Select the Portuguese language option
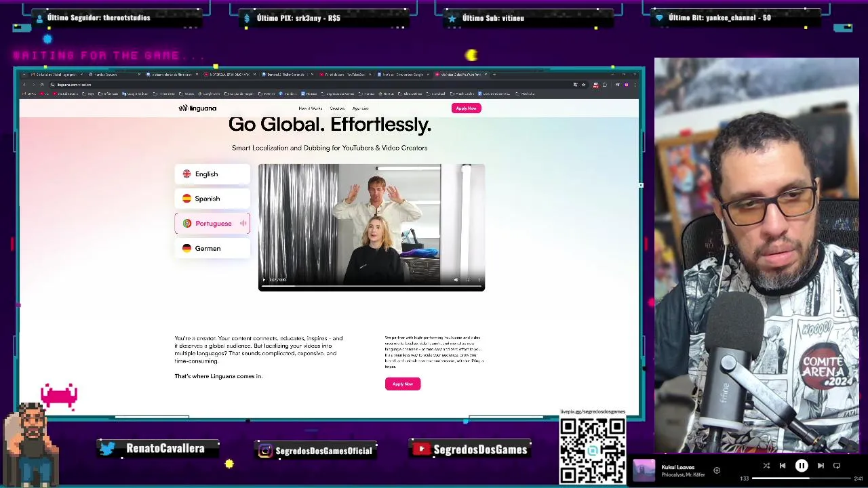Image resolution: width=868 pixels, height=488 pixels. point(212,224)
